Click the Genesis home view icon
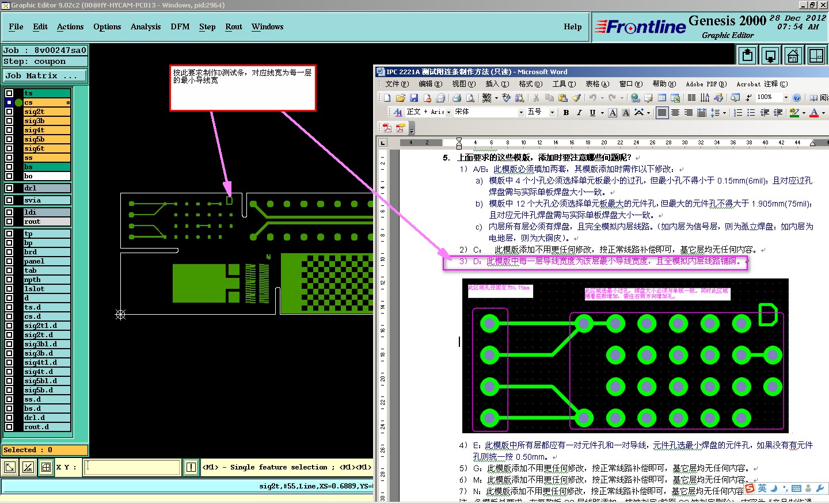The width and height of the screenshot is (829, 504). click(x=793, y=55)
